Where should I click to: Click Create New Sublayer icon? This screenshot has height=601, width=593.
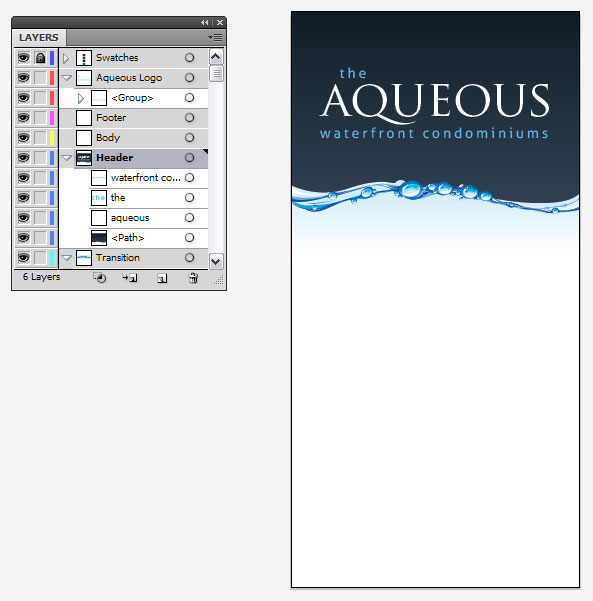[130, 278]
